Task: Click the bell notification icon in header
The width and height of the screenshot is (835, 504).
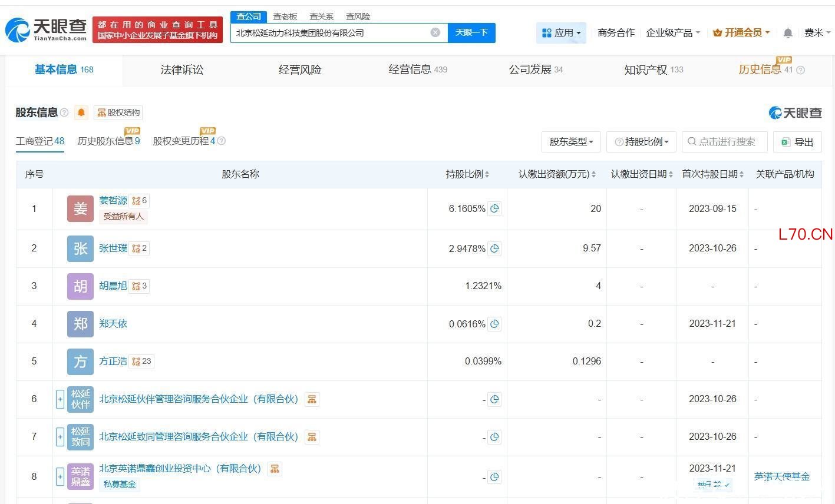Action: pyautogui.click(x=788, y=33)
